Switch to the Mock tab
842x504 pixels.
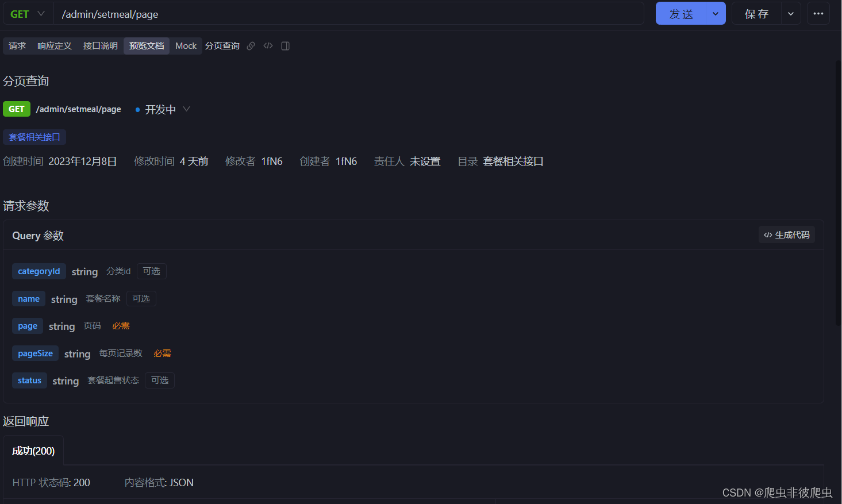click(x=186, y=45)
